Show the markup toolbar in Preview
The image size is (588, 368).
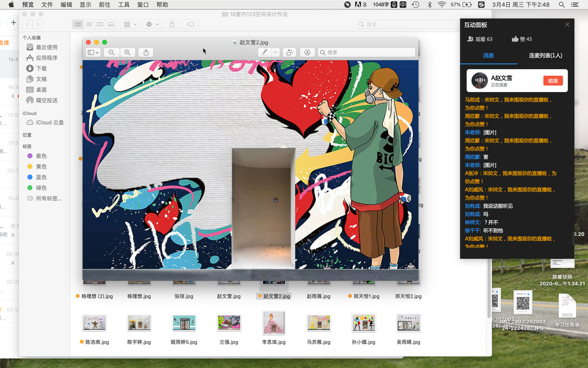(x=307, y=53)
